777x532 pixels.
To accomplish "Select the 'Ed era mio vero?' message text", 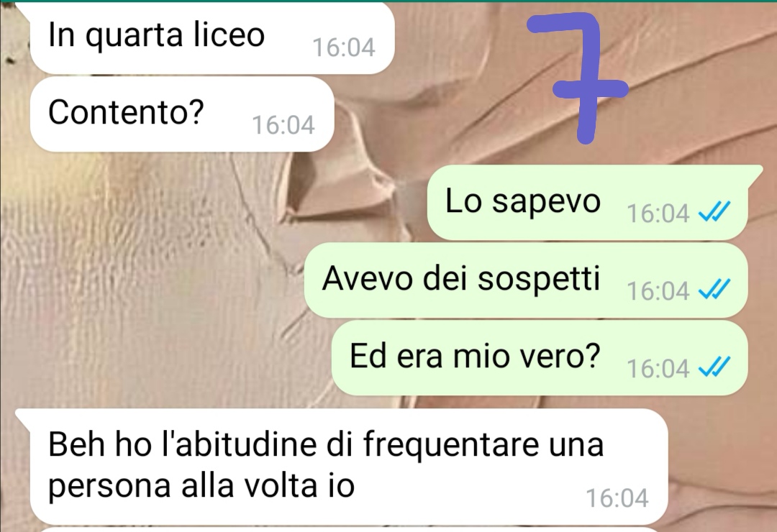I will tap(475, 356).
